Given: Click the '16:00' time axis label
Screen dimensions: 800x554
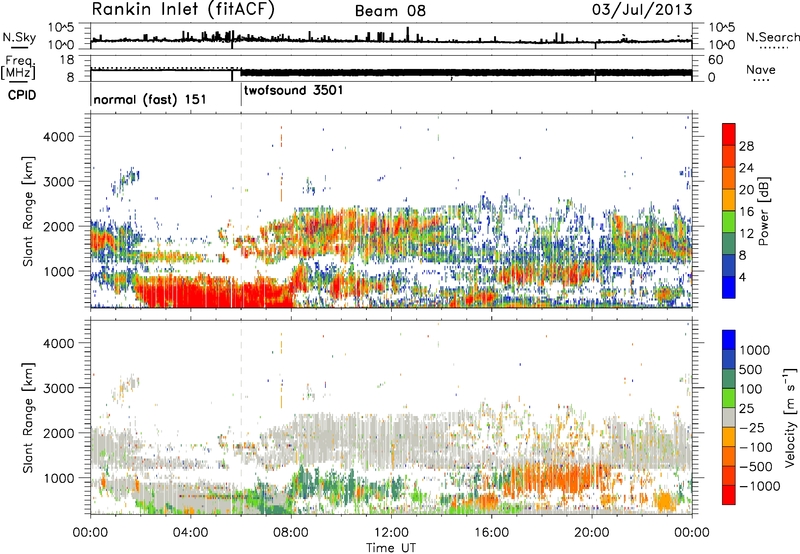Looking at the screenshot, I should 491,533.
